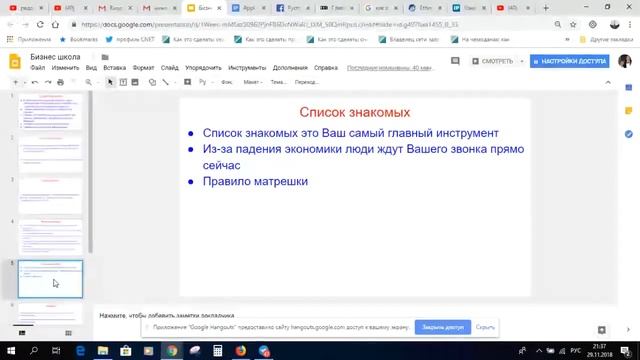
Task: Click the new slide plus icon
Action: 16,82
